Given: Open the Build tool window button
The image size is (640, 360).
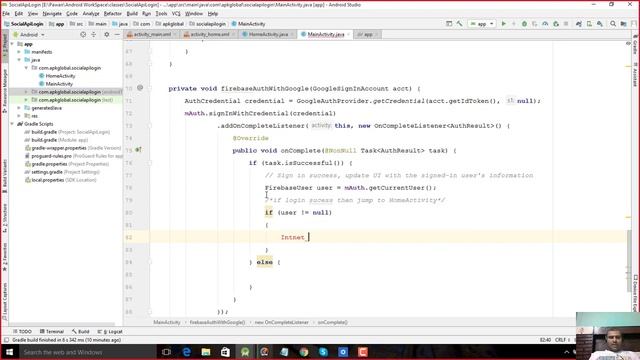Looking at the screenshot, I should click(80, 331).
